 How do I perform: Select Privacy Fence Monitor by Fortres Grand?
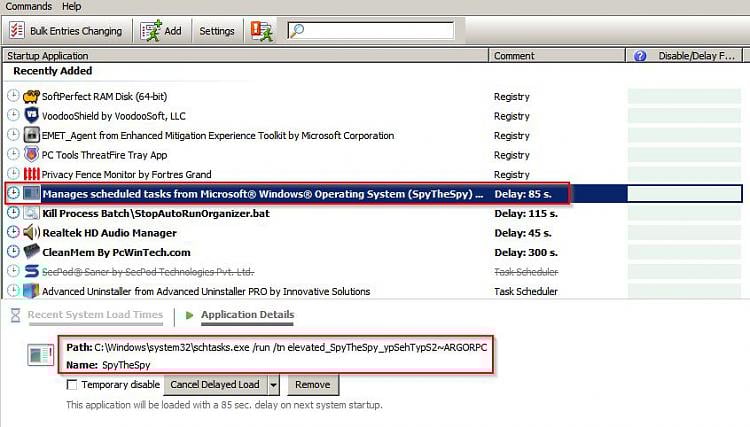coord(126,175)
